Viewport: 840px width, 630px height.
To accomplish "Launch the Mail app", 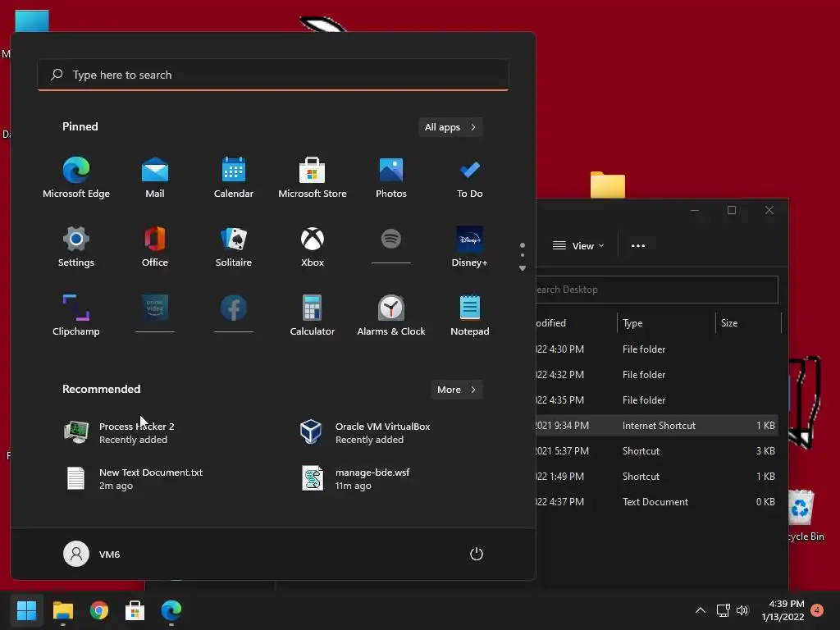I will pos(155,178).
